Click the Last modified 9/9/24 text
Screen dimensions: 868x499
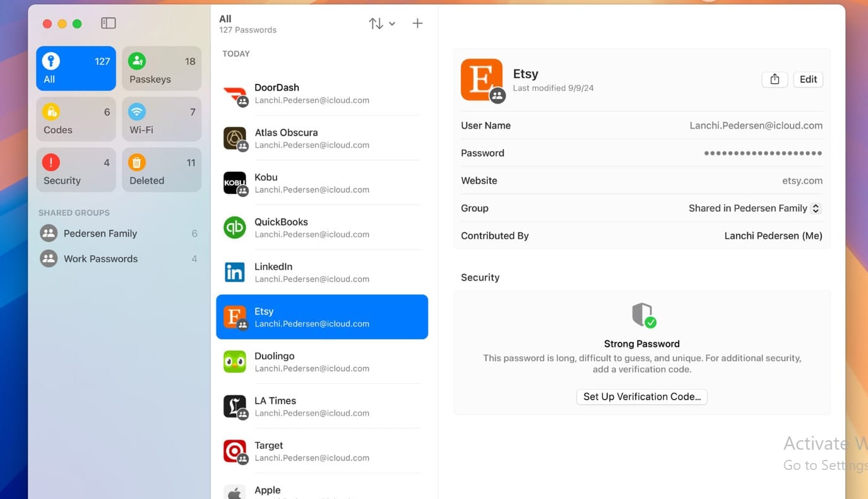click(553, 88)
